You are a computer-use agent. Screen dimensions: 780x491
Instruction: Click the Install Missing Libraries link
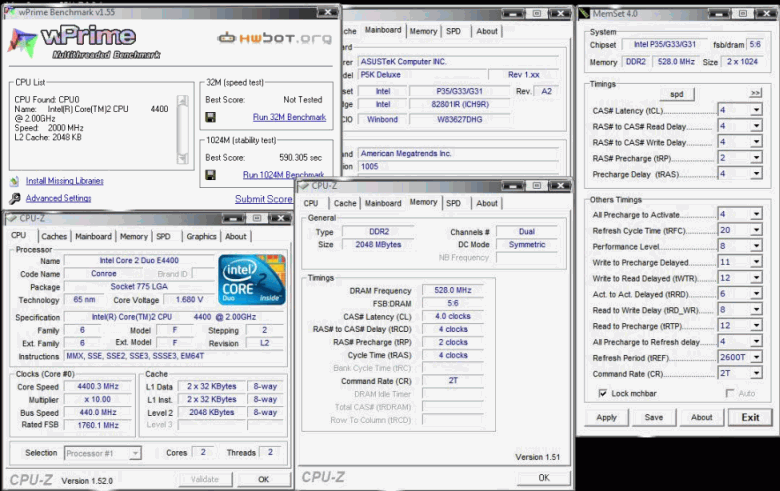pos(65,181)
